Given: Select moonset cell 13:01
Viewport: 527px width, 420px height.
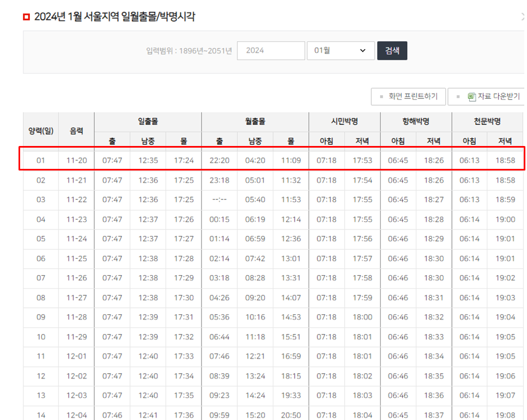Looking at the screenshot, I should click(x=291, y=259).
